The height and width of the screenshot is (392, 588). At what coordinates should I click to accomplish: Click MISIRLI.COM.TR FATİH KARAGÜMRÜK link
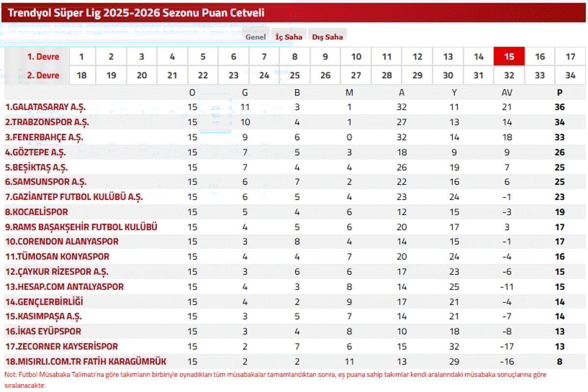[x=86, y=362]
